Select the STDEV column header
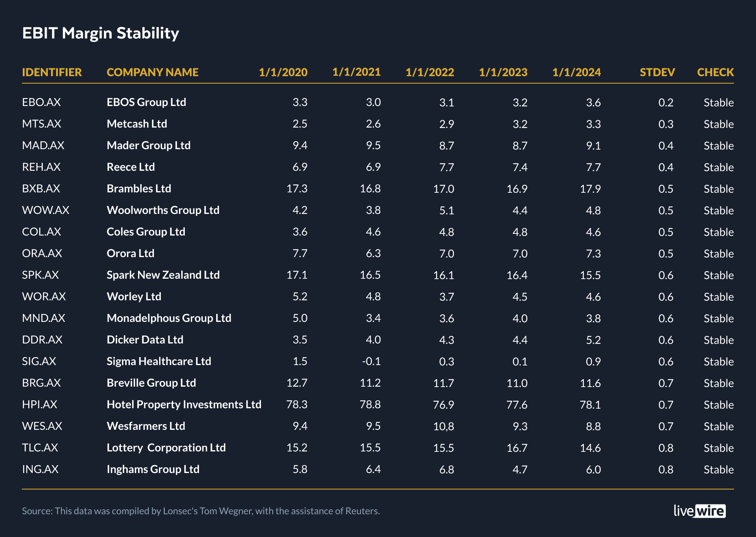This screenshot has width=756, height=537. (x=657, y=72)
